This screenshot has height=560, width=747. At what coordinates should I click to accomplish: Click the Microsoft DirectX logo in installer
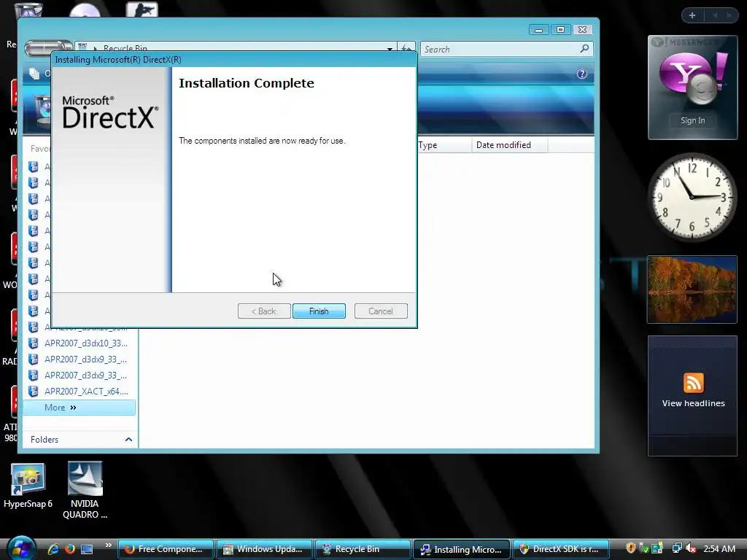coord(110,112)
